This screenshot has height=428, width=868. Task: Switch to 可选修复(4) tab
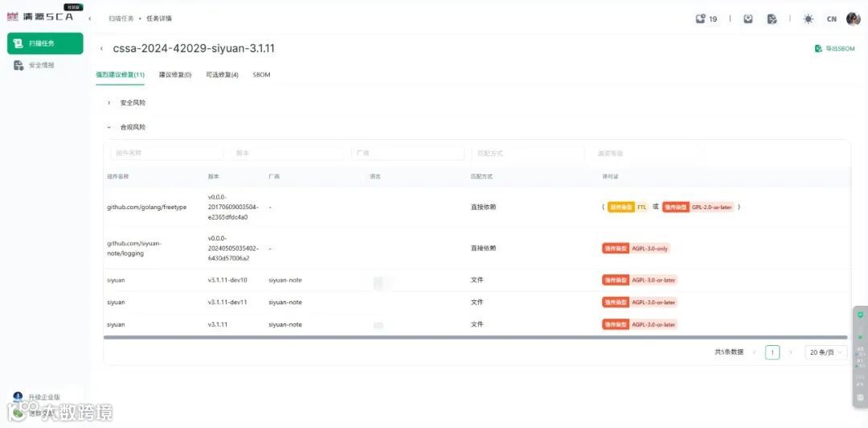[x=222, y=75]
